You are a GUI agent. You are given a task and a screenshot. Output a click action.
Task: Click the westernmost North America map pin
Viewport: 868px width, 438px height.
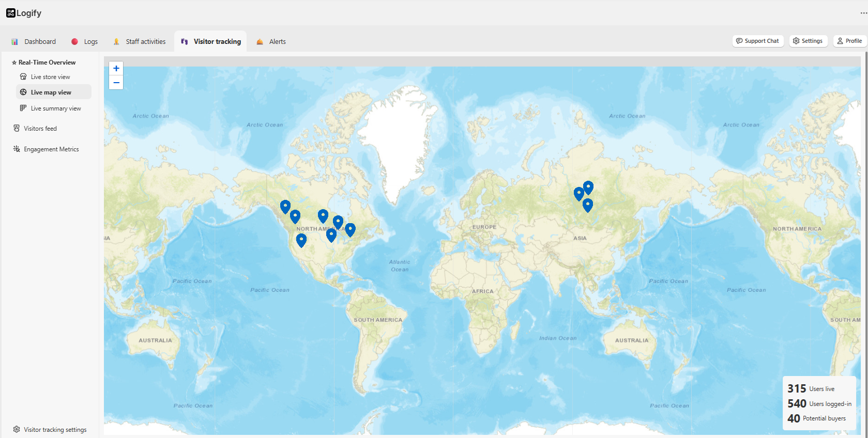285,207
